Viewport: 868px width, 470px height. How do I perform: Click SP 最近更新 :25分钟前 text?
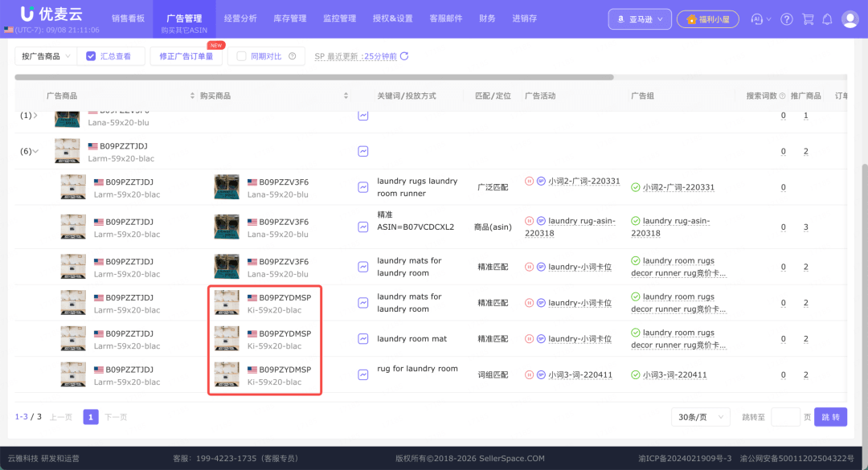[x=355, y=56]
